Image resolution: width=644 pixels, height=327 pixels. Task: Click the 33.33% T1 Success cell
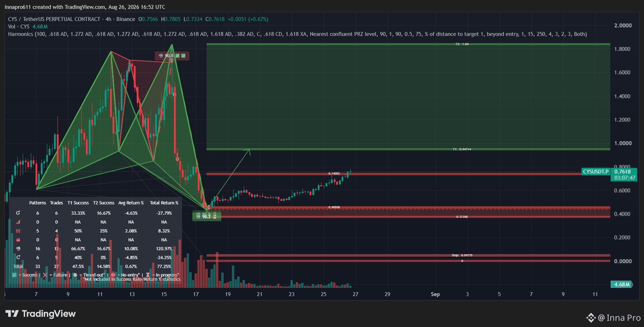click(78, 213)
